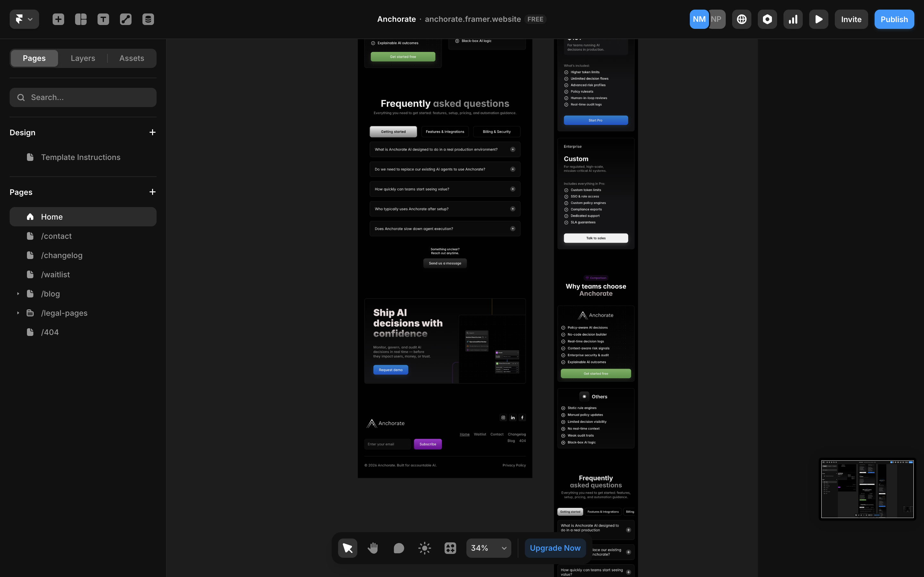This screenshot has width=924, height=577.
Task: Click Upgrade Now
Action: 555,548
